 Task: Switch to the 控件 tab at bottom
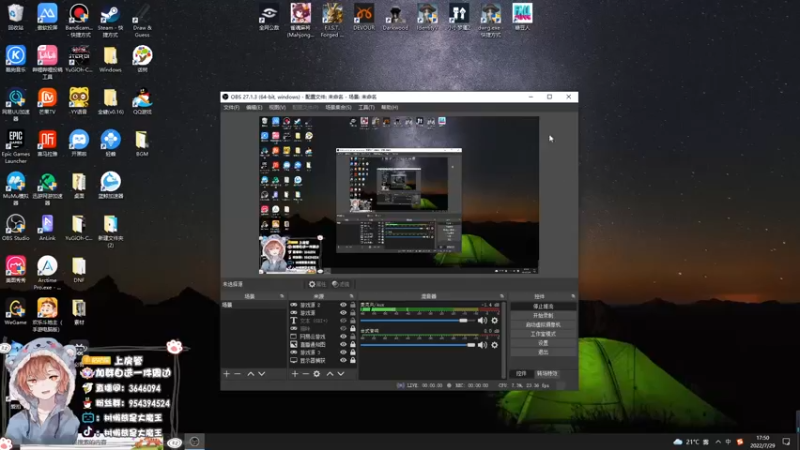pyautogui.click(x=521, y=373)
